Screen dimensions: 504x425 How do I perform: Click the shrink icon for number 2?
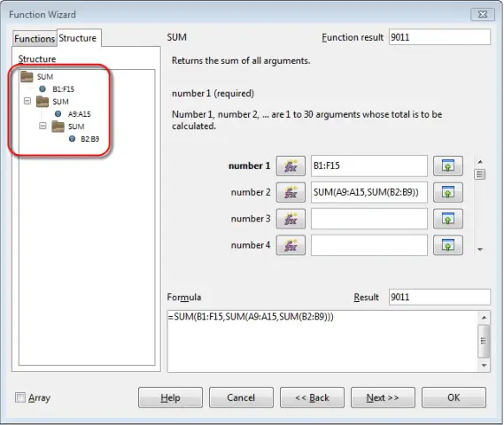tap(448, 192)
